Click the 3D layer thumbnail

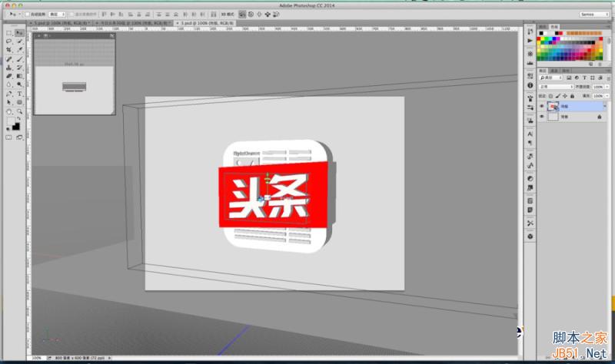pos(553,106)
